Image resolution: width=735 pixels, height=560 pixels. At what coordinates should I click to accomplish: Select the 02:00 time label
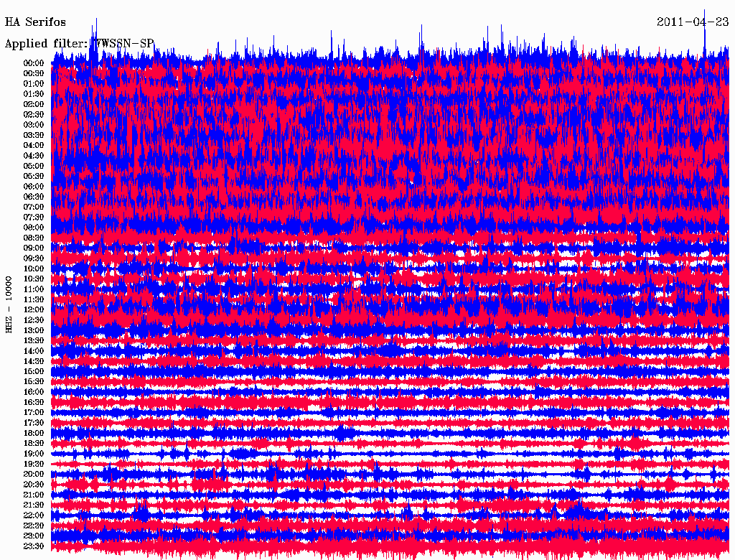pos(34,104)
